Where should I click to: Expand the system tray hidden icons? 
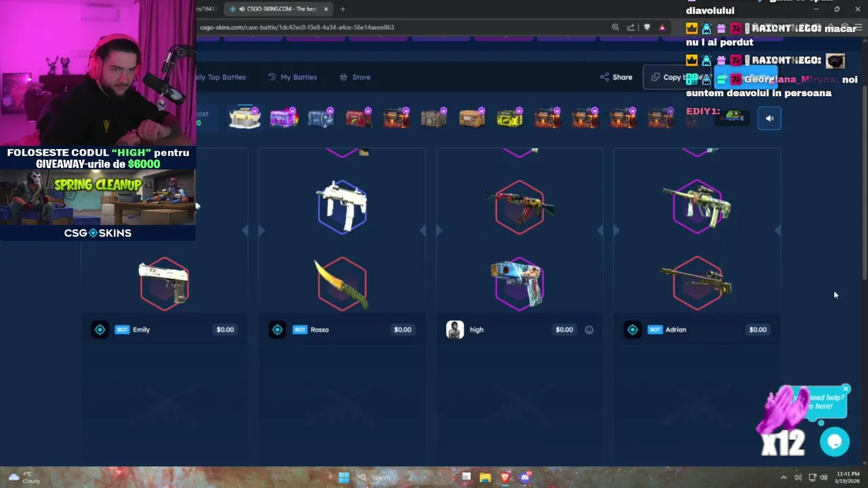click(783, 477)
